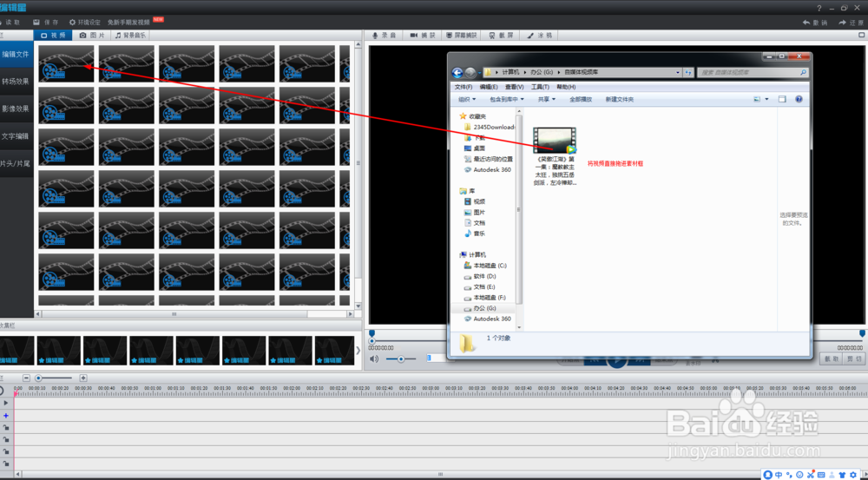
Task: Select 文字编辑 in the left sidebar
Action: [x=16, y=136]
